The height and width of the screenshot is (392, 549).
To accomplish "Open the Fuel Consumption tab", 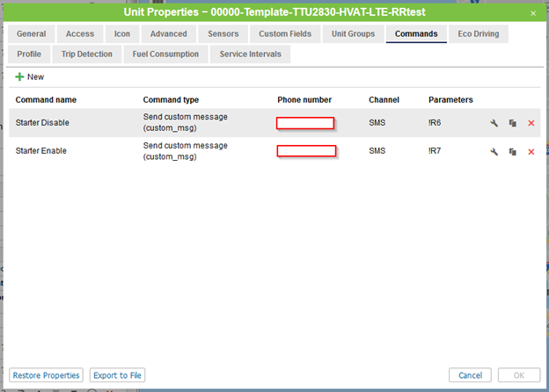I will click(165, 54).
